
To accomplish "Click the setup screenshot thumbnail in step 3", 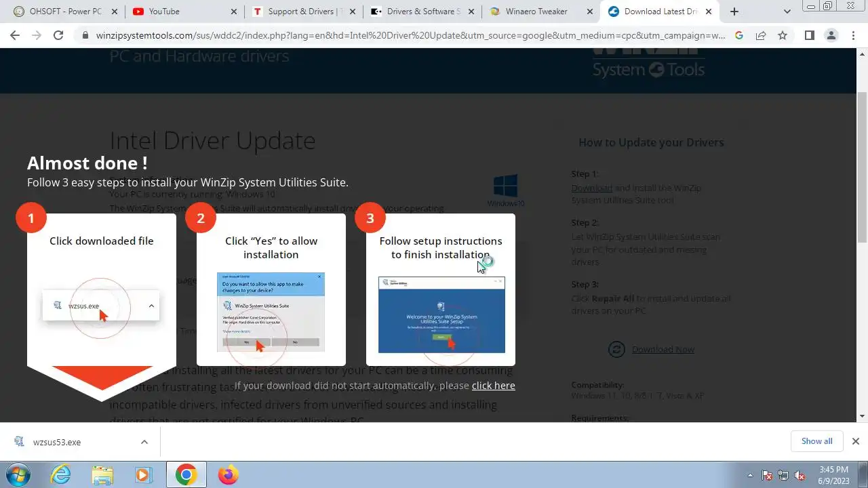I will 441,314.
